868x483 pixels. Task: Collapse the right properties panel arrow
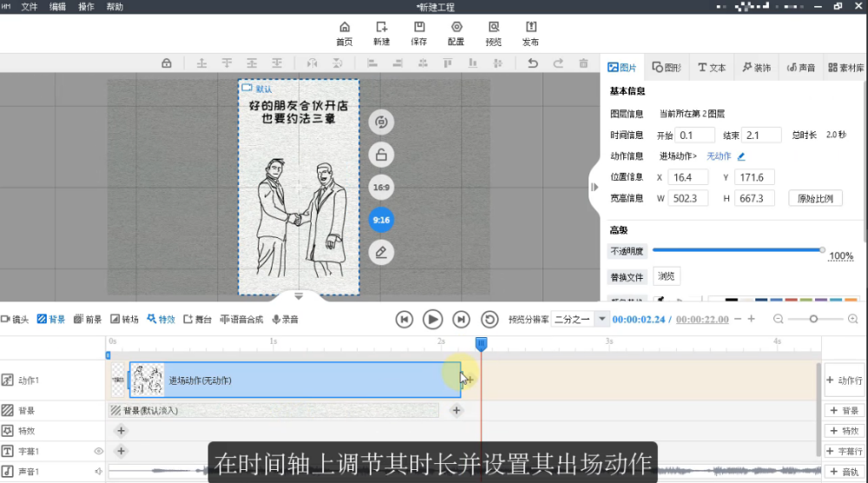point(595,187)
